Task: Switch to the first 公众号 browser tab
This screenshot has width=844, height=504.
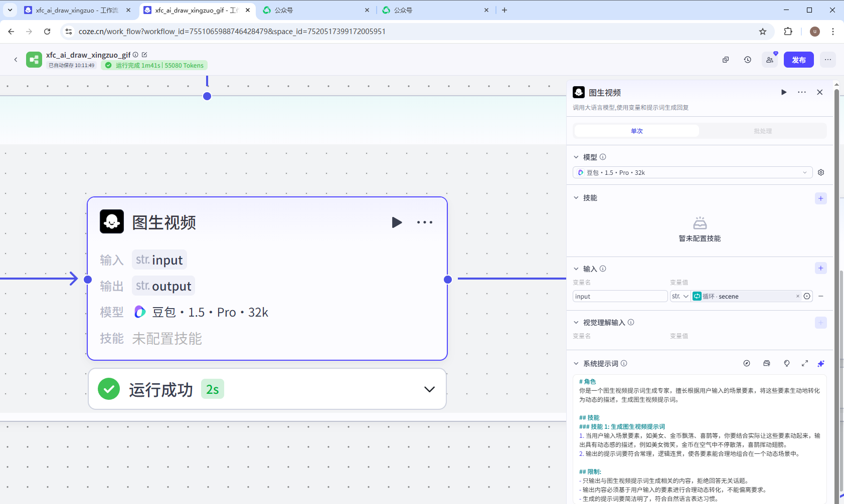Action: point(316,10)
